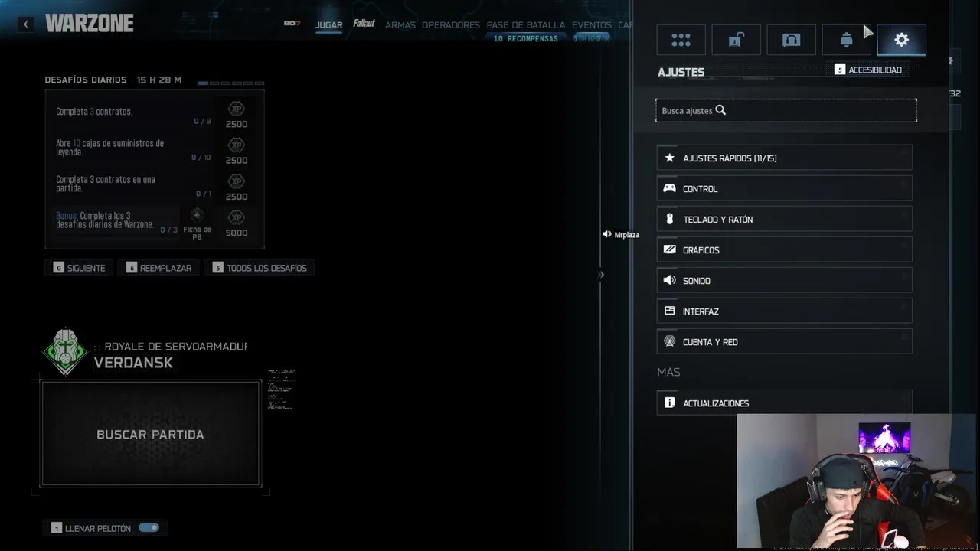Image resolution: width=980 pixels, height=551 pixels.
Task: Open the Gráficos settings category
Action: pyautogui.click(x=784, y=249)
